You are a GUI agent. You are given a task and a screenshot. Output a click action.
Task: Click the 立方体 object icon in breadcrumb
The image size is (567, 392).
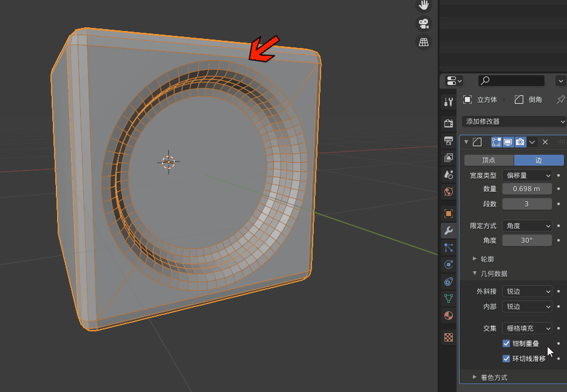pyautogui.click(x=467, y=100)
